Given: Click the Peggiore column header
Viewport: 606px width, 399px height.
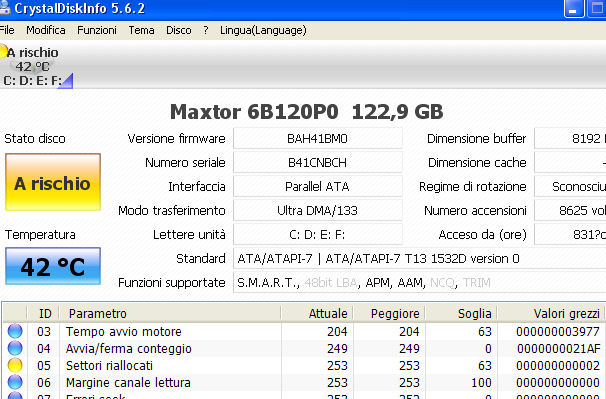Looking at the screenshot, I should 389,313.
